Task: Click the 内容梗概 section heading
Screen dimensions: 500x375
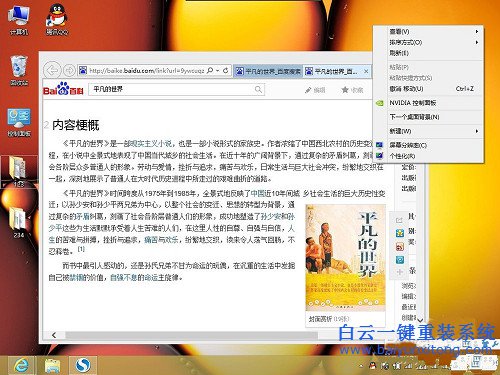Action: [x=76, y=125]
